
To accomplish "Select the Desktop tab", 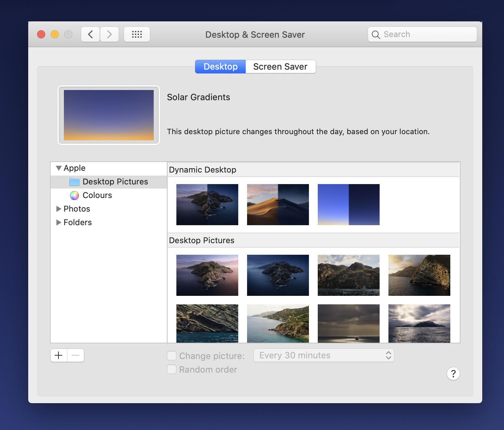I will pyautogui.click(x=220, y=67).
